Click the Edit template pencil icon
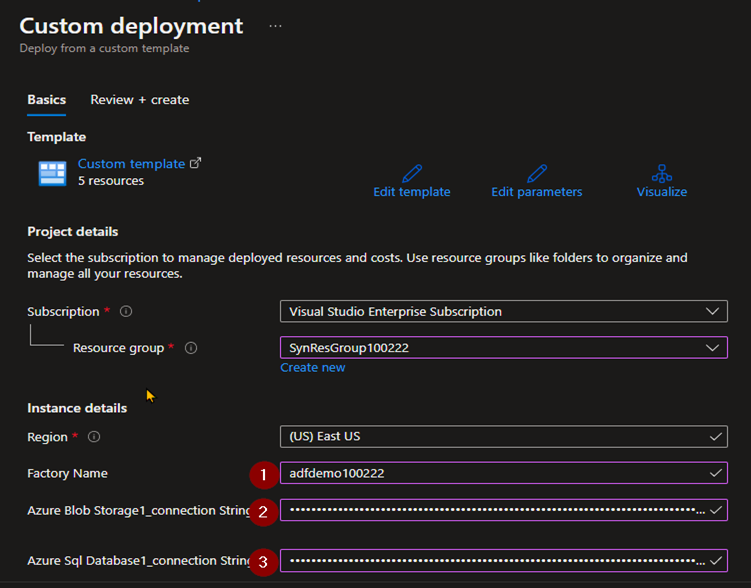The image size is (751, 588). click(412, 173)
